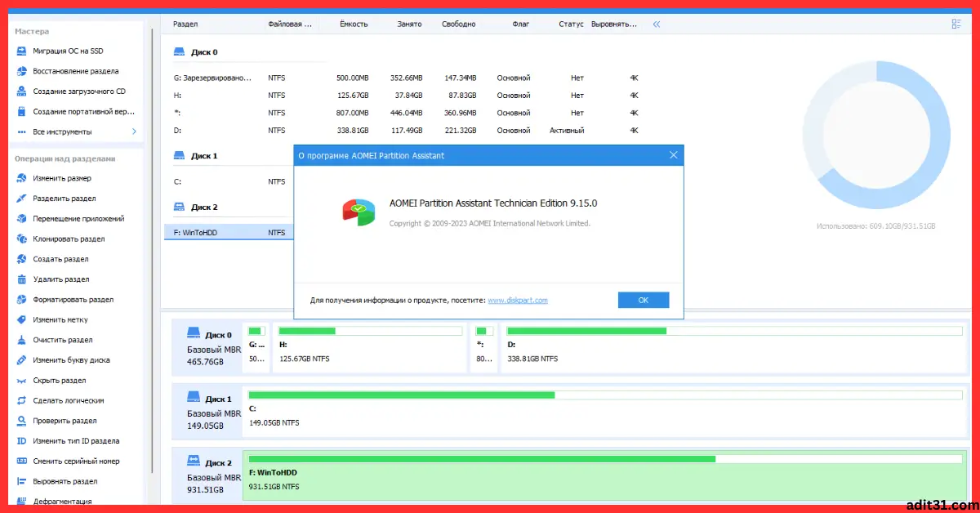
Task: Click the Выровнять column header
Action: (x=614, y=25)
